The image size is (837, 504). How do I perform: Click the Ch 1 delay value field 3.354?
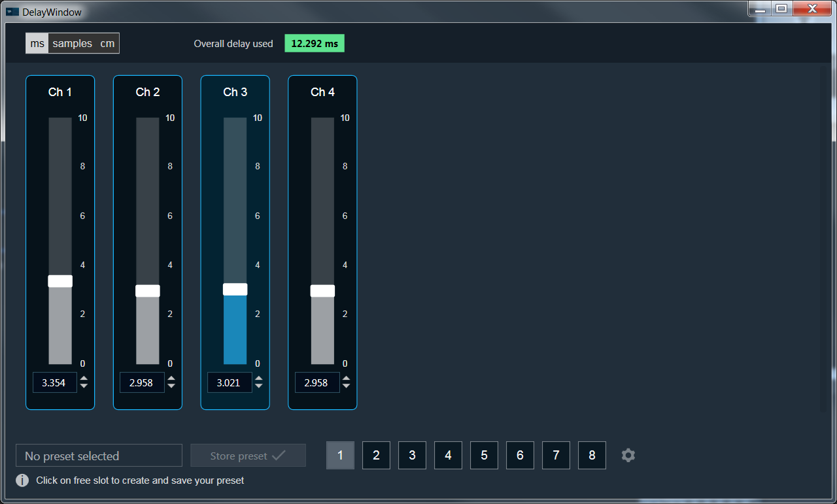point(54,382)
